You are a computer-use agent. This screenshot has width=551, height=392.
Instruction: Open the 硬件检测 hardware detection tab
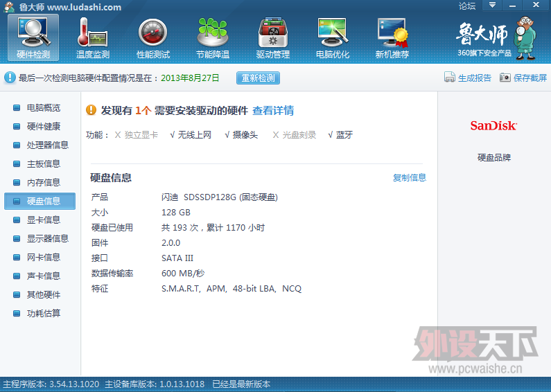coord(33,38)
